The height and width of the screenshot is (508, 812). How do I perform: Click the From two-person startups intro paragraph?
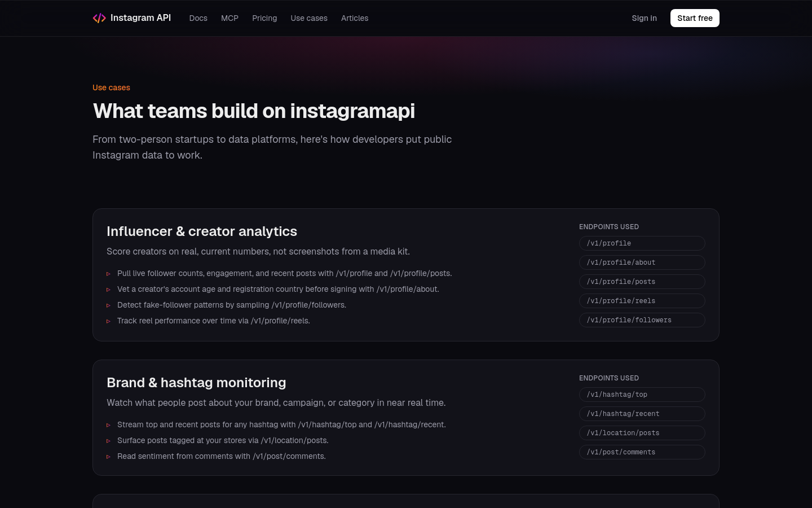(x=272, y=147)
